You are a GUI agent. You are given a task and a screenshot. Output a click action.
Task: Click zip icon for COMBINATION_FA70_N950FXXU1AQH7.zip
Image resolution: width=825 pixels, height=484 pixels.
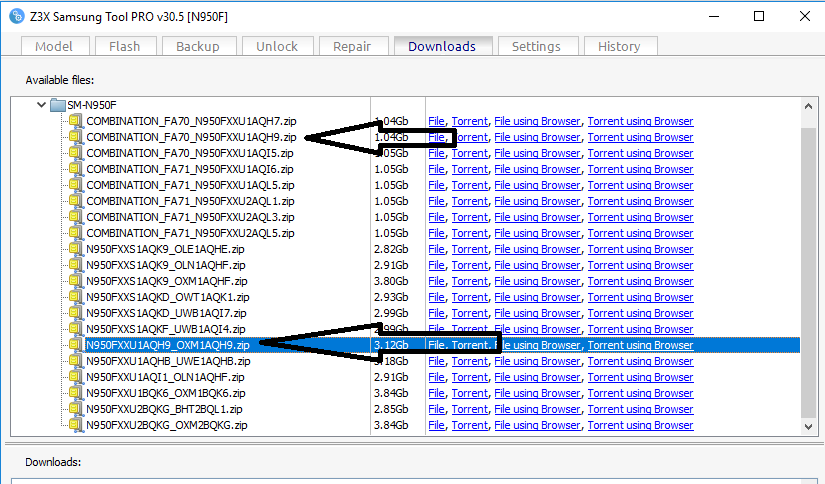(76, 122)
